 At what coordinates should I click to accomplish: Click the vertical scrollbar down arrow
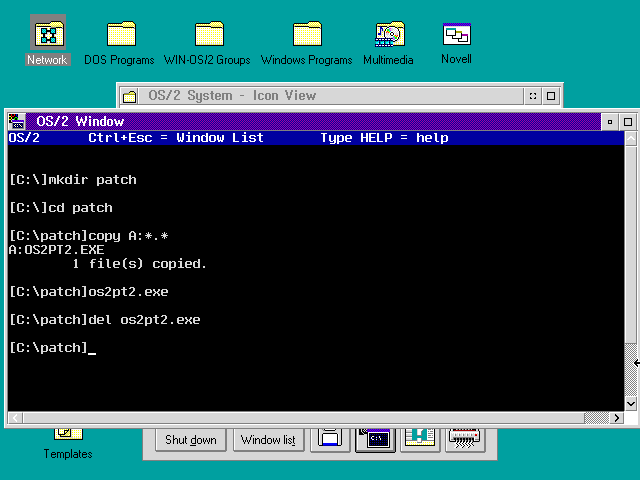tap(631, 404)
